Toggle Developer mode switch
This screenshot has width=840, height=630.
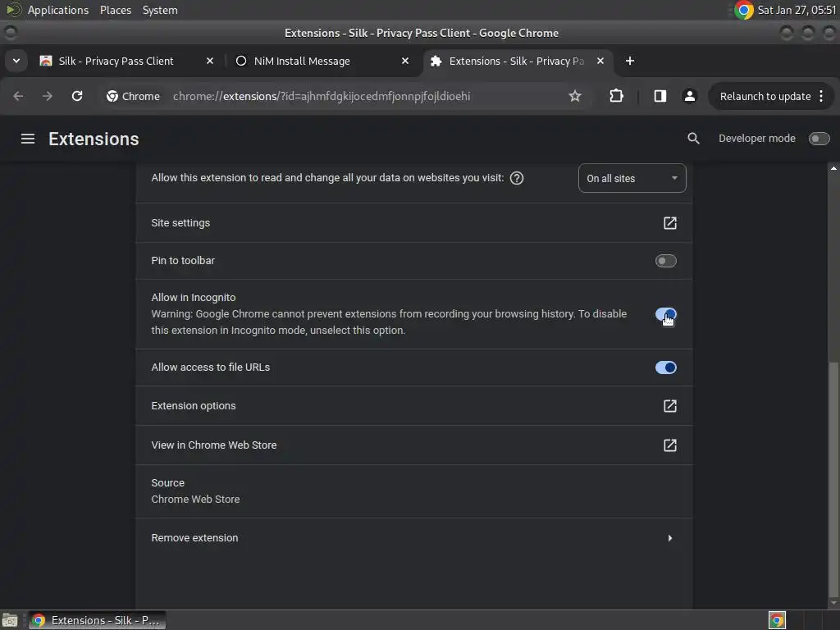[819, 139]
